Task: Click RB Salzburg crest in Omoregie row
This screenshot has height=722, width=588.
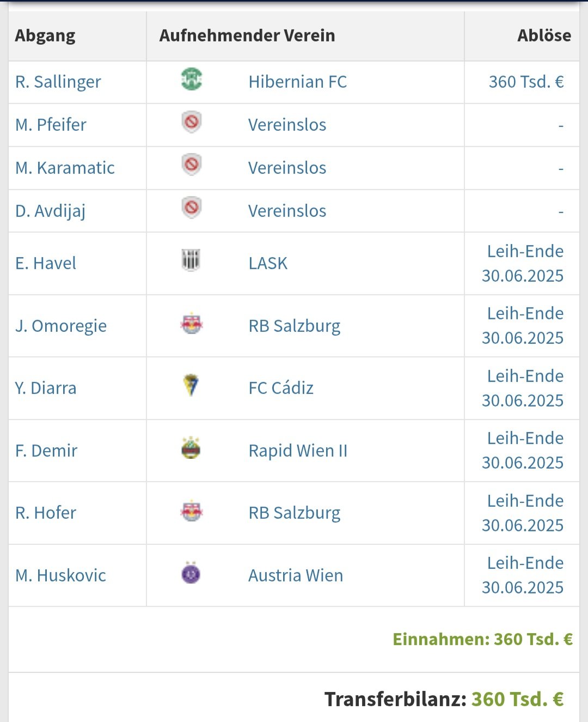Action: [x=191, y=325]
